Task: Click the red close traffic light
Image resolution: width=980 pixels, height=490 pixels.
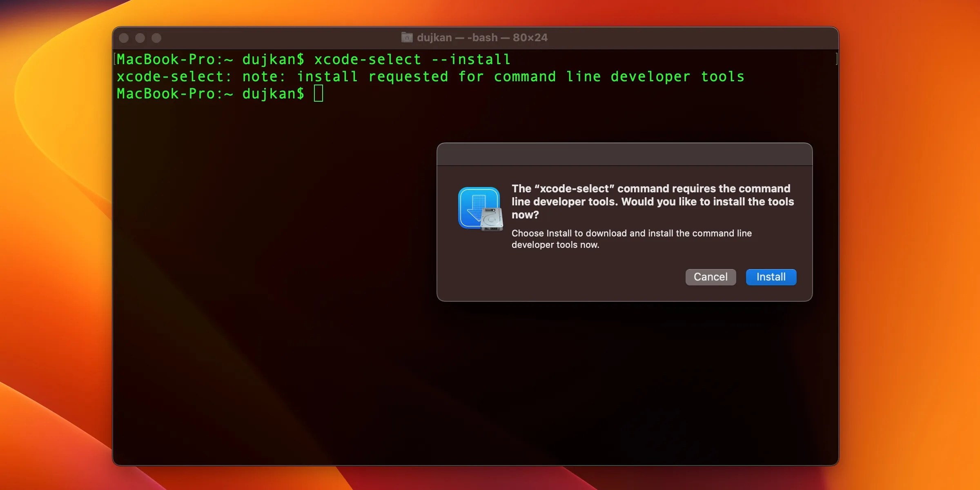Action: (x=124, y=38)
